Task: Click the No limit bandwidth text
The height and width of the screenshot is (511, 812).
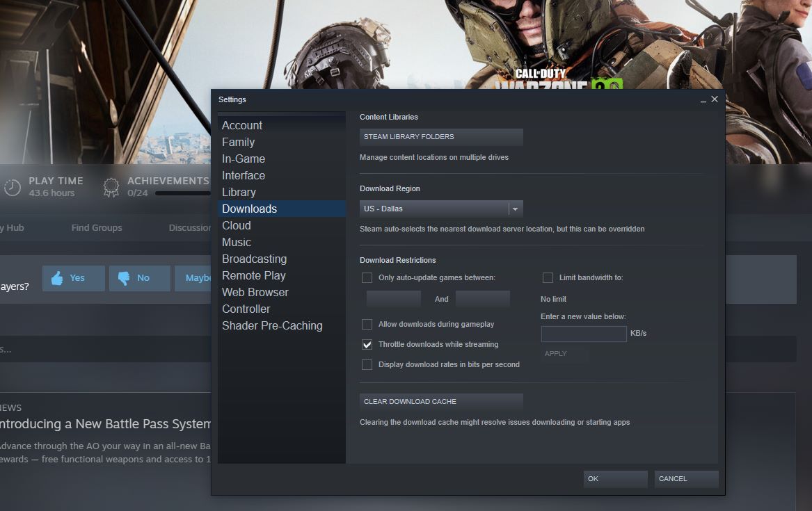Action: tap(554, 300)
